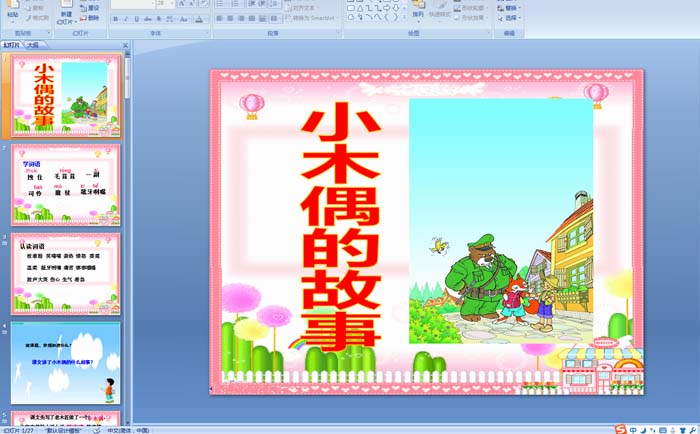The width and height of the screenshot is (700, 434).
Task: Click the spell check status icon
Action: coord(97,430)
